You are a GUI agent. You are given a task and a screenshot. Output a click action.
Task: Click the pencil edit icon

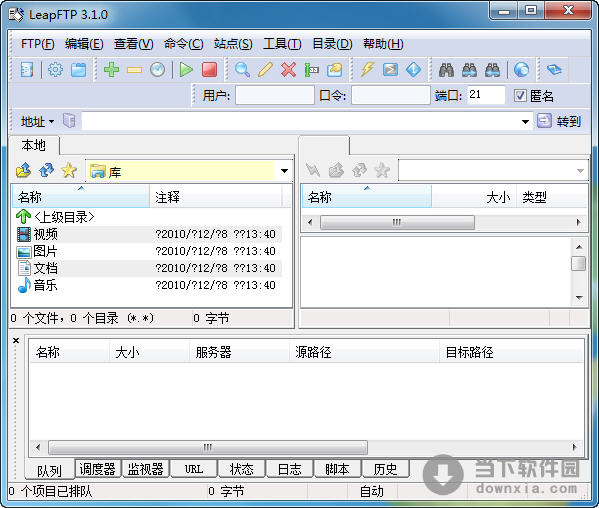[x=265, y=70]
